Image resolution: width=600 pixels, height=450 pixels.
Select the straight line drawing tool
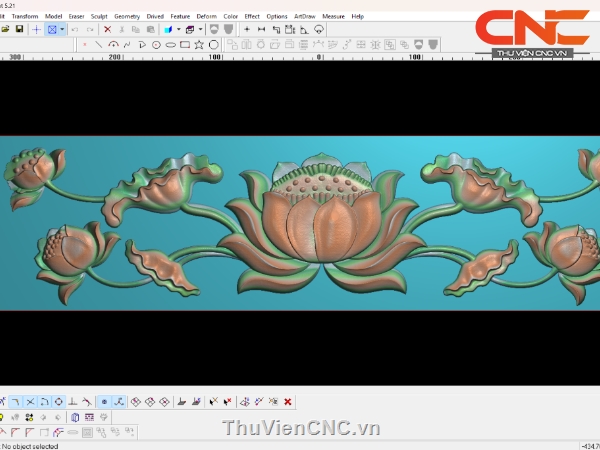pos(98,45)
